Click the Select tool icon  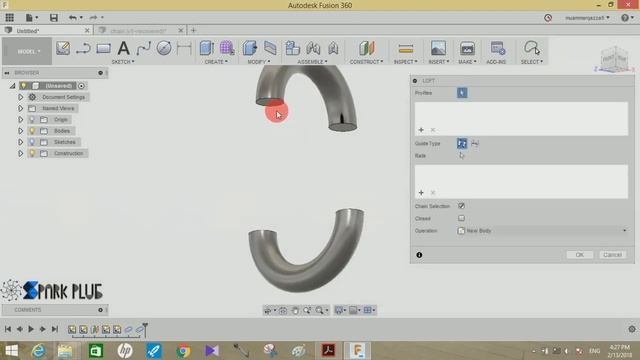tap(532, 48)
